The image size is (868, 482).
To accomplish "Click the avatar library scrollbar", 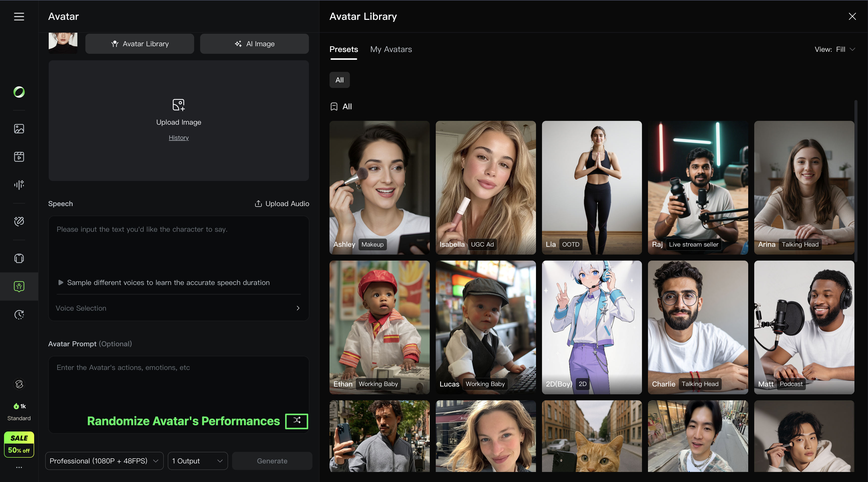I will [x=856, y=180].
